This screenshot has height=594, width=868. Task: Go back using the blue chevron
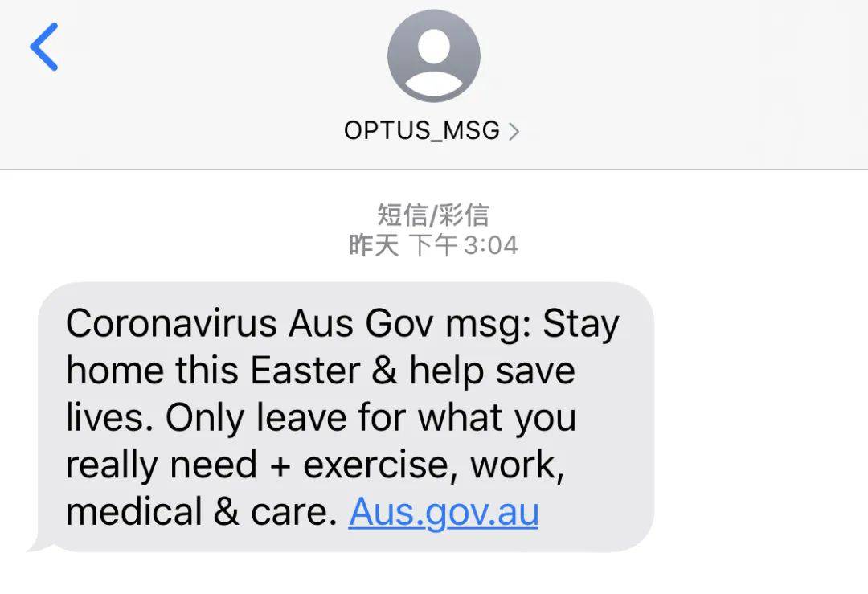[43, 47]
